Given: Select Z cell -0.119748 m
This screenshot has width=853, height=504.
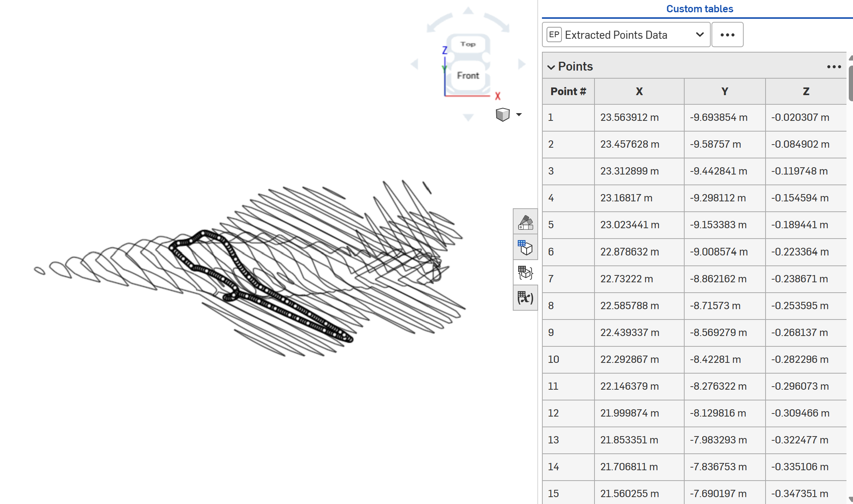Looking at the screenshot, I should [806, 171].
